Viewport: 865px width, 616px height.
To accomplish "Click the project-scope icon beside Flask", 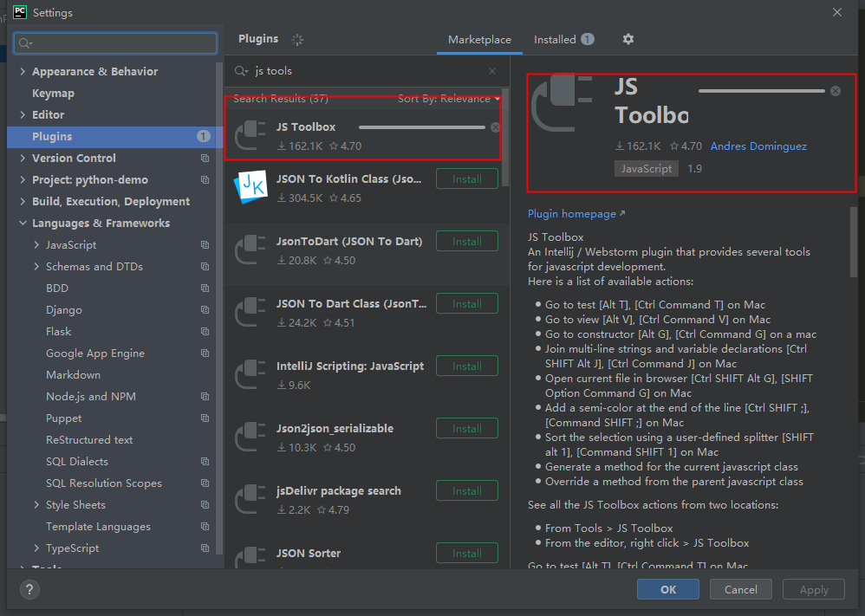I will click(x=205, y=332).
